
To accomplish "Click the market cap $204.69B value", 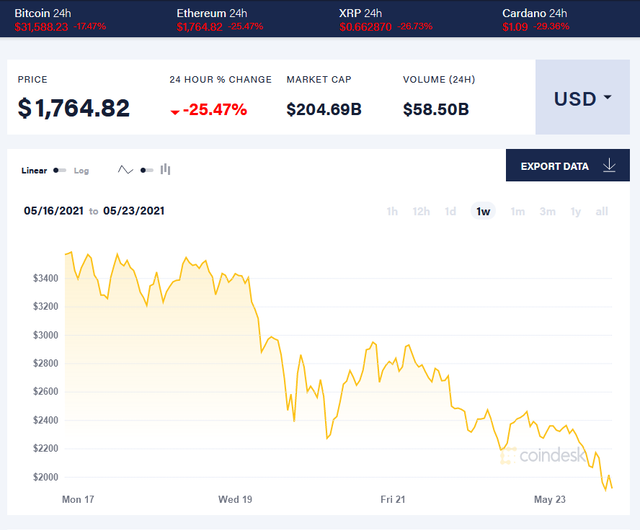I will (x=324, y=109).
